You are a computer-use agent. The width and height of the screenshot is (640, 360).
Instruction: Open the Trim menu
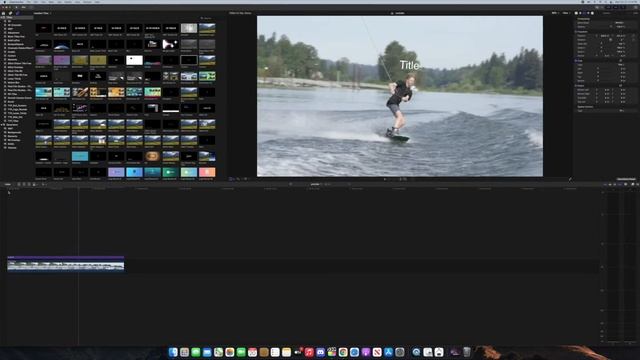tap(44, 2)
